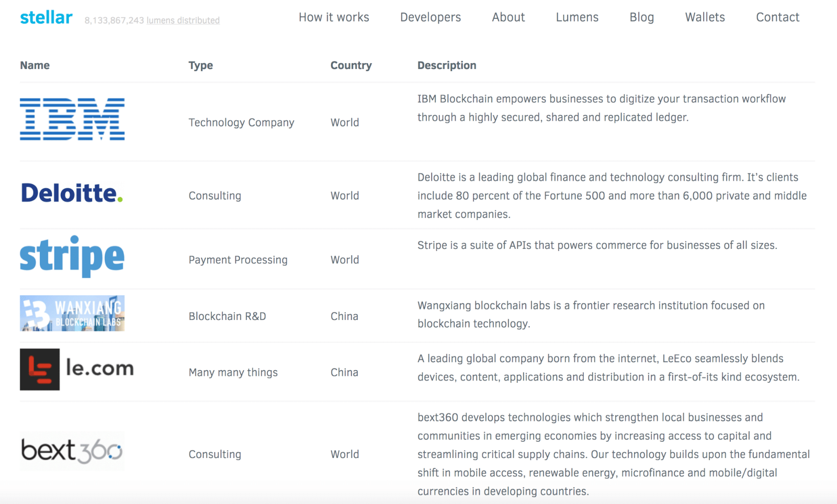
Task: Open the How it works menu
Action: tap(334, 17)
